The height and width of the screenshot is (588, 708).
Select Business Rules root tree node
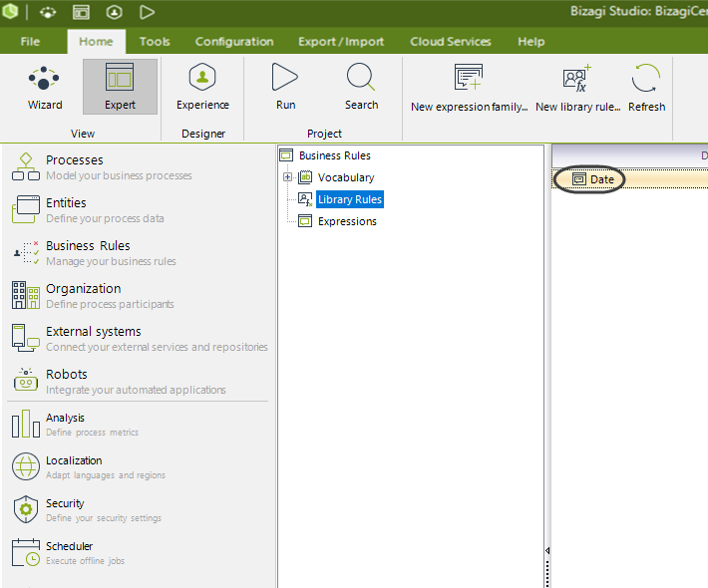335,155
